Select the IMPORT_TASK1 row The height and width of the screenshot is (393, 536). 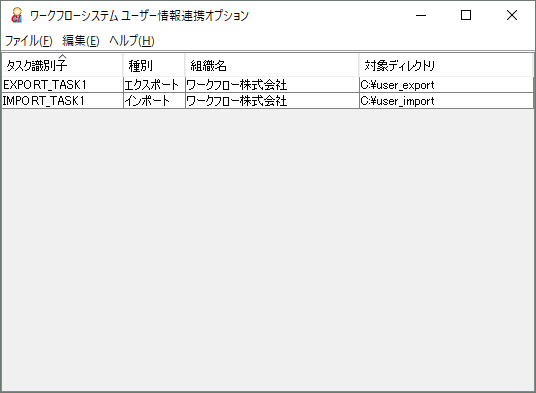coord(267,101)
